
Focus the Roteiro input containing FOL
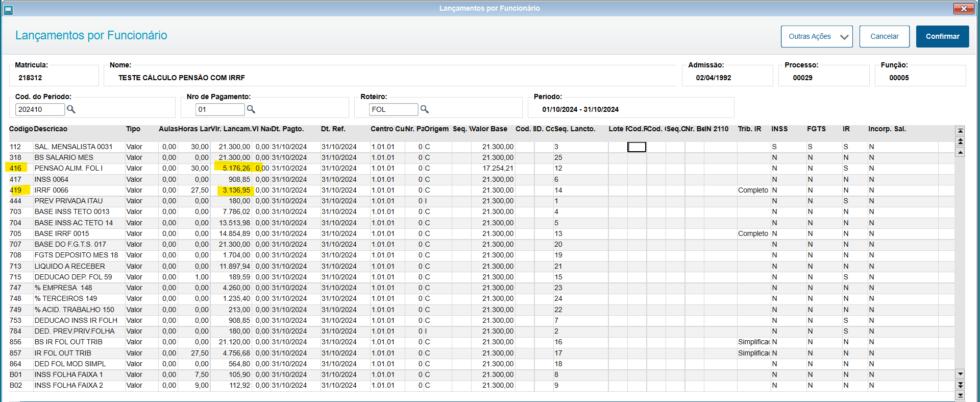(394, 109)
